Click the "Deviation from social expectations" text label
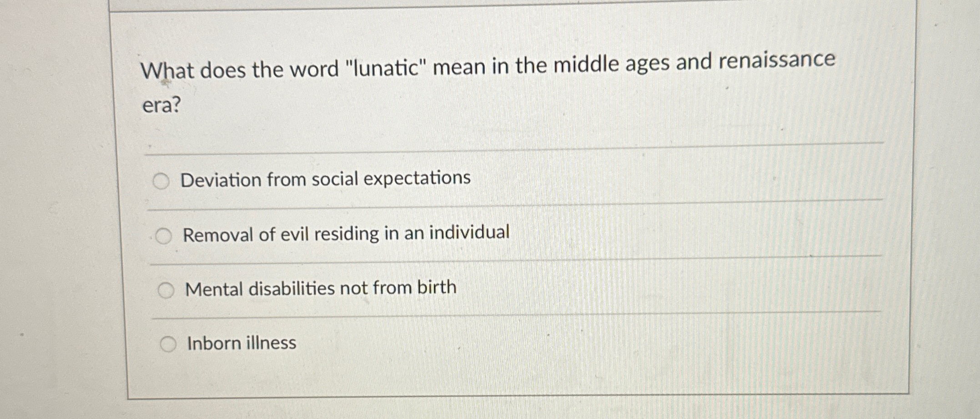 point(325,179)
